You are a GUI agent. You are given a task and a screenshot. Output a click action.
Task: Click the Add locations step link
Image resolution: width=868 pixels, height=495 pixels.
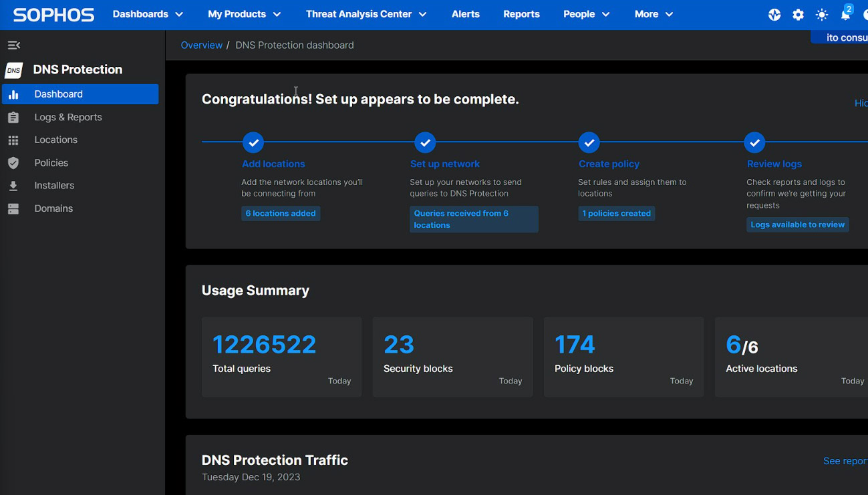click(x=273, y=164)
